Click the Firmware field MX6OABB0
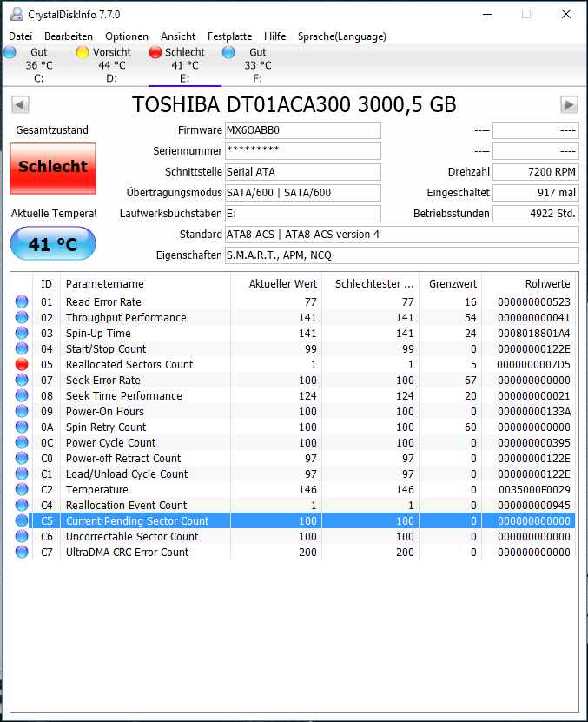 click(303, 130)
